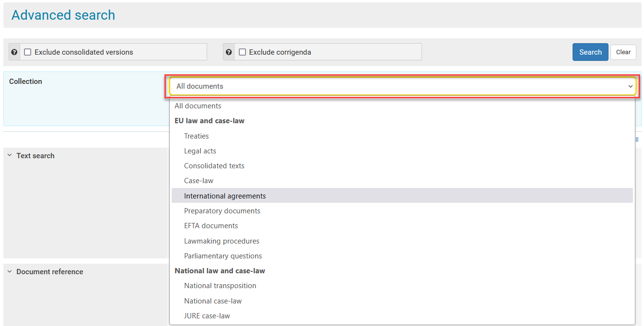This screenshot has width=644, height=326.
Task: Select Legal acts collection option
Action: (x=402, y=151)
